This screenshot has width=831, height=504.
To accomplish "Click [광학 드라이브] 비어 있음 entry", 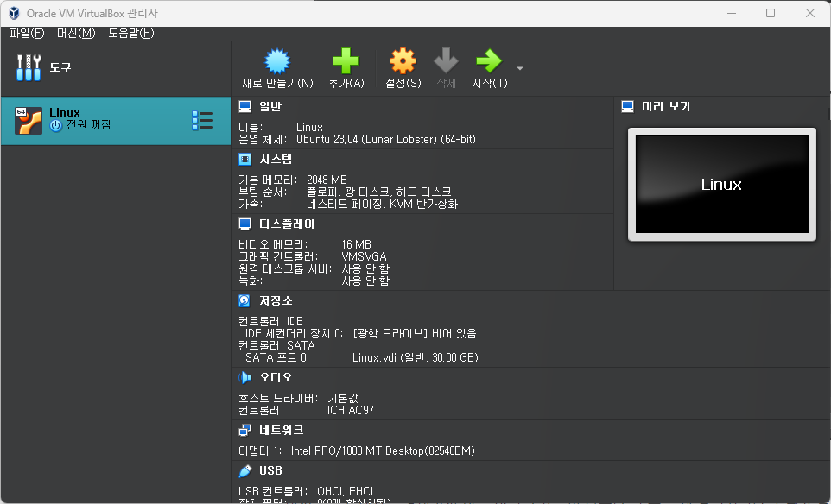I will [415, 333].
